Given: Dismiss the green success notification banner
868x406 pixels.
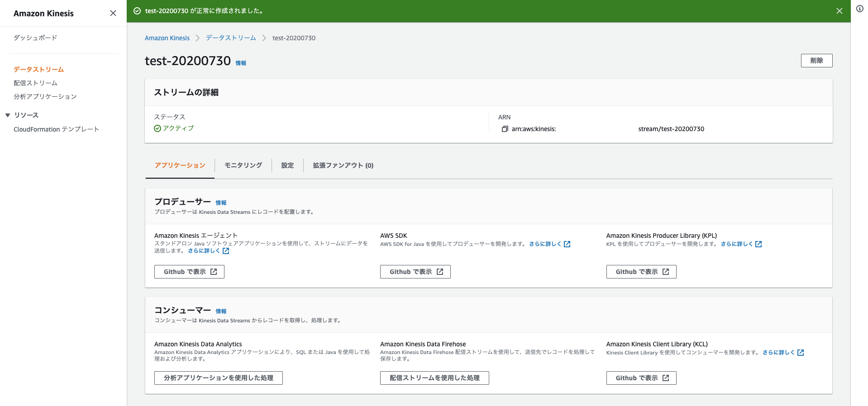Looking at the screenshot, I should tap(839, 11).
